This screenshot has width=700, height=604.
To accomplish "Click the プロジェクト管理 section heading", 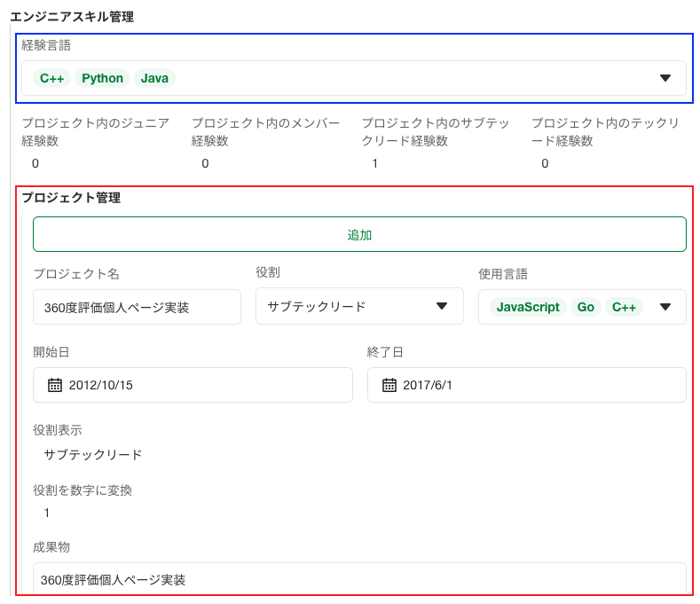I will click(71, 198).
